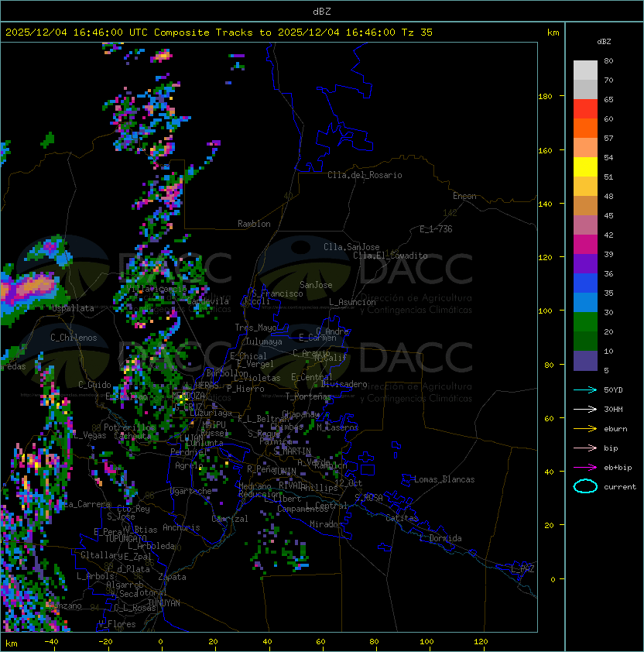Viewport: 644px width, 652px height.
Task: Click the y-axis '140' km tick label
Action: (545, 204)
